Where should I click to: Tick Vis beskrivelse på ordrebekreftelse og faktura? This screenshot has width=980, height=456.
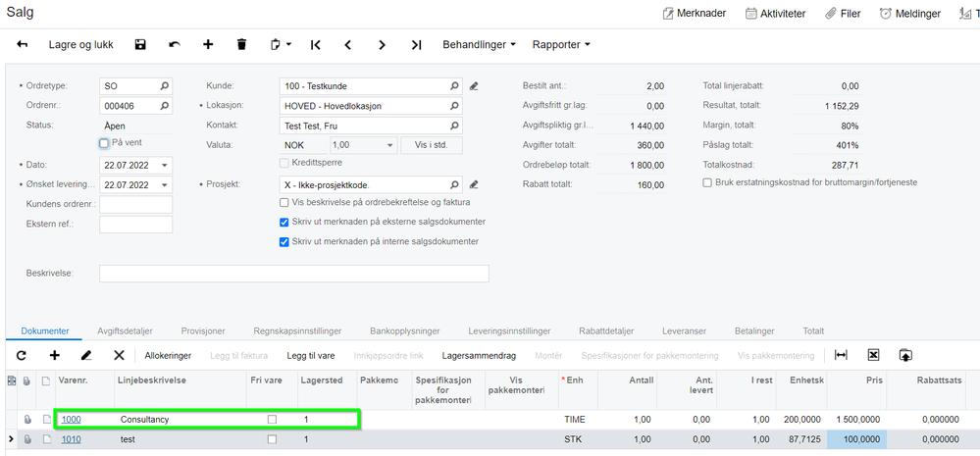(284, 203)
